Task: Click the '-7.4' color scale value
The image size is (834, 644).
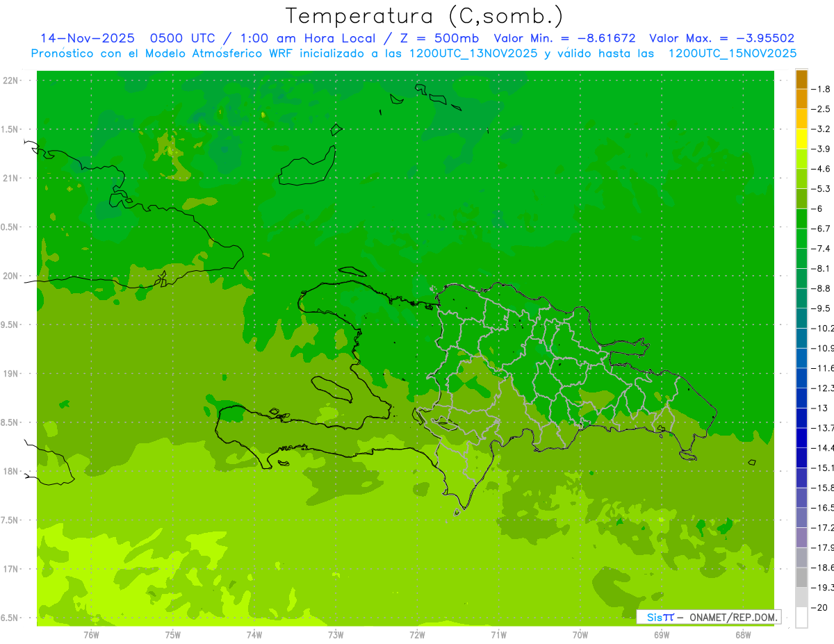Action: pos(821,249)
